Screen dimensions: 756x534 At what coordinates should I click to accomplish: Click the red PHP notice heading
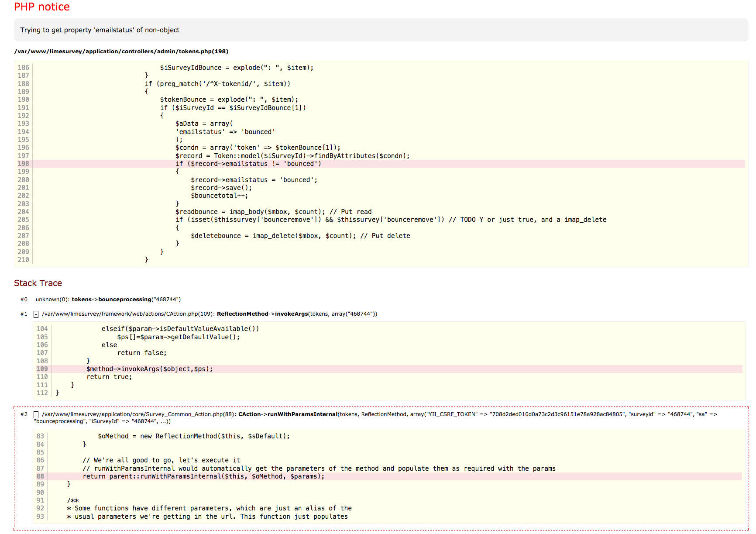point(42,7)
